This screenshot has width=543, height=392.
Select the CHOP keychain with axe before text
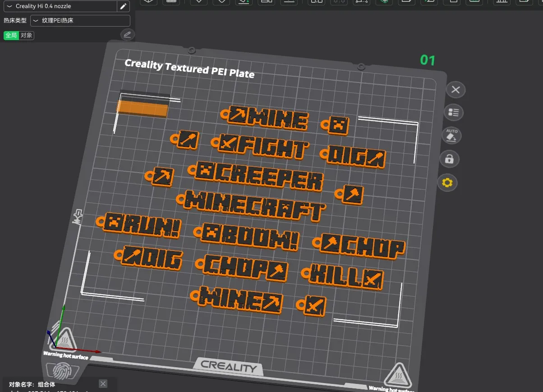359,246
